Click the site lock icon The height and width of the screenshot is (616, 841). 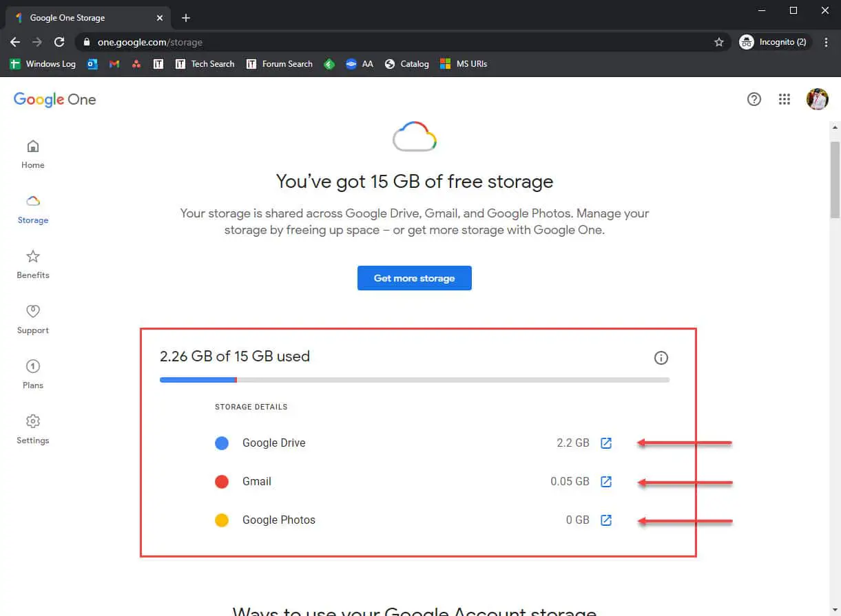[x=86, y=42]
